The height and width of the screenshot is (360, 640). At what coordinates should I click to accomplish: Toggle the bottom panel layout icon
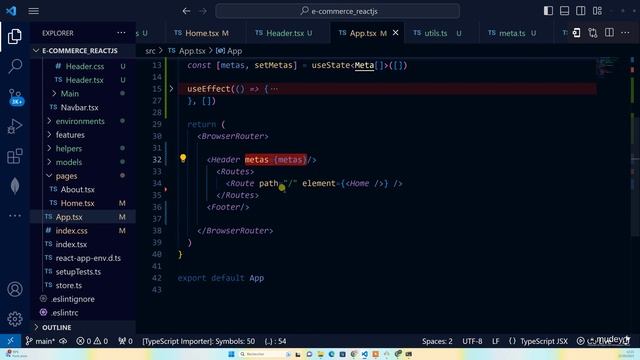[564, 11]
